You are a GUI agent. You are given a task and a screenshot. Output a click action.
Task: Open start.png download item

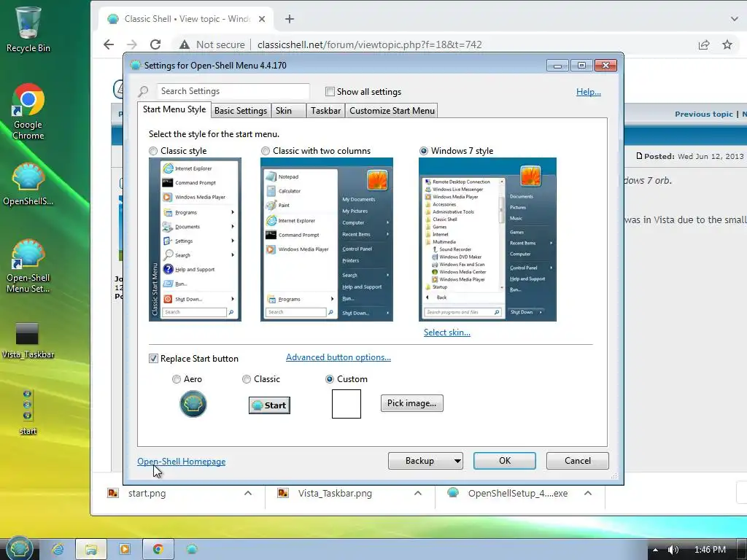[147, 494]
